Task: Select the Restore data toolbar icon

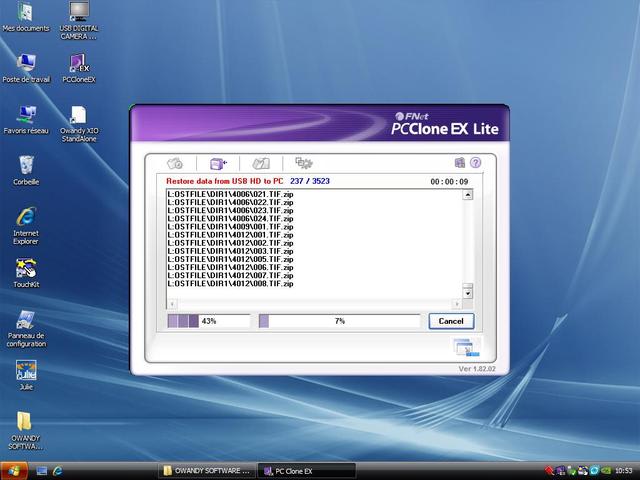Action: 218,164
